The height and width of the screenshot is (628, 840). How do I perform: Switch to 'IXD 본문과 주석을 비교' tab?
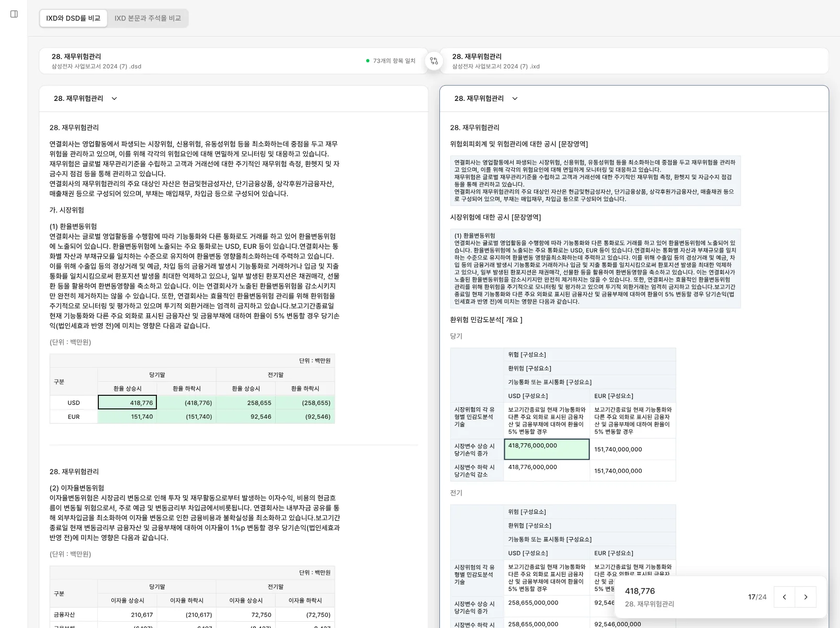pyautogui.click(x=147, y=18)
